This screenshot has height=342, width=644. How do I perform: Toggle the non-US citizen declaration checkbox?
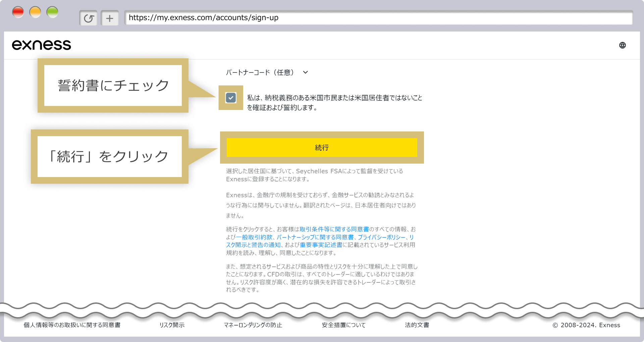pos(231,98)
